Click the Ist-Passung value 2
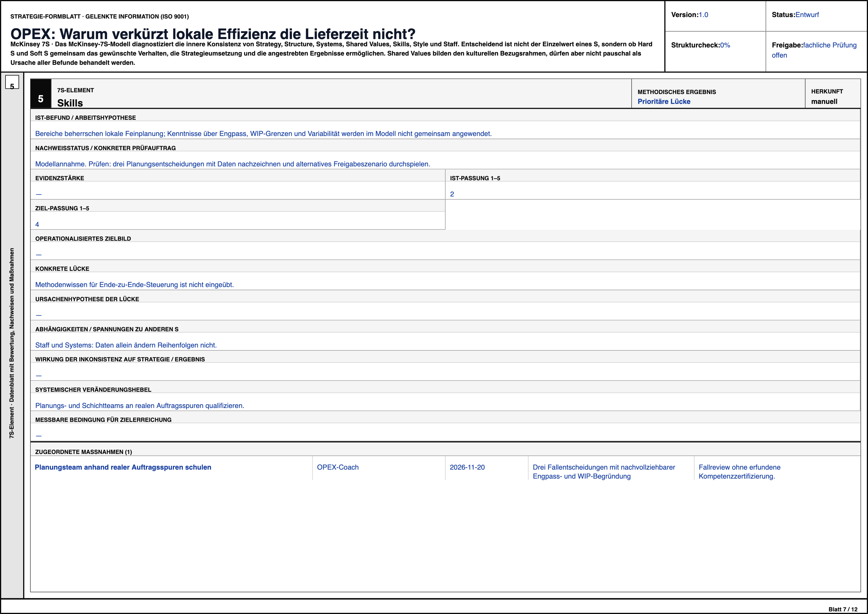This screenshot has height=614, width=868. pyautogui.click(x=452, y=194)
